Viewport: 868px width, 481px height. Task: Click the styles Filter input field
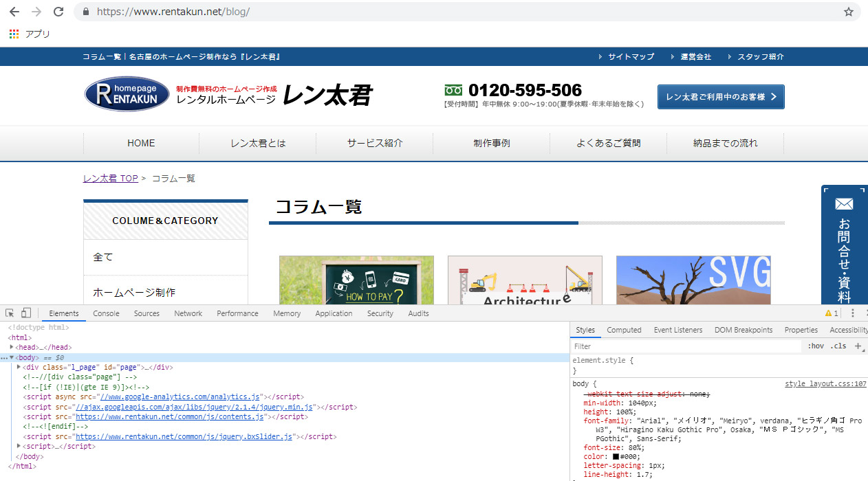(x=686, y=346)
